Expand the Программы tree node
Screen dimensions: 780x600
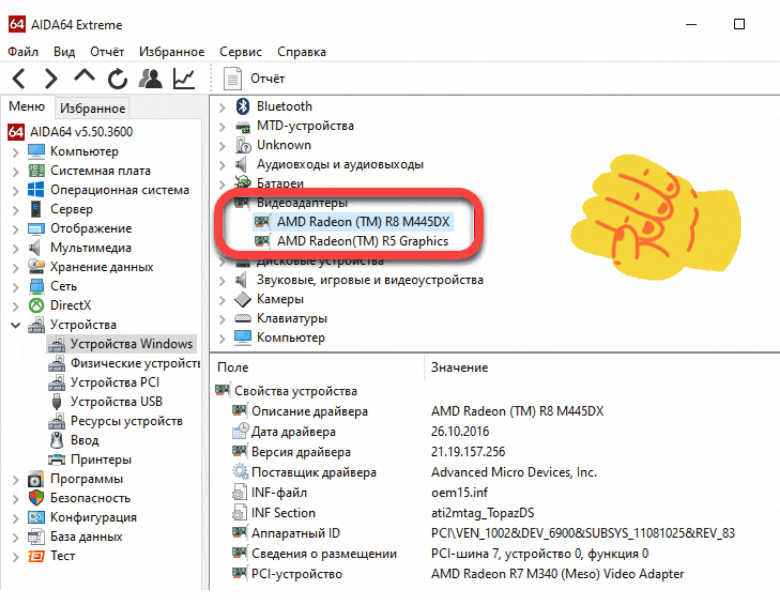tap(15, 480)
